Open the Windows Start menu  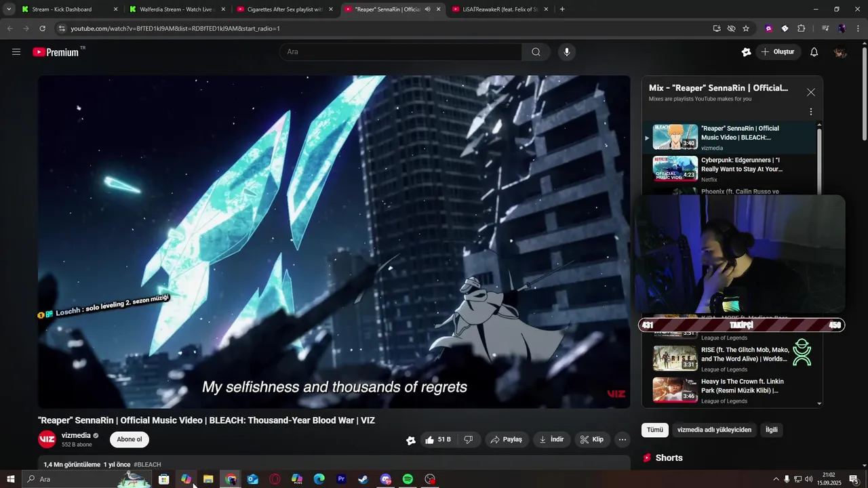click(x=10, y=479)
